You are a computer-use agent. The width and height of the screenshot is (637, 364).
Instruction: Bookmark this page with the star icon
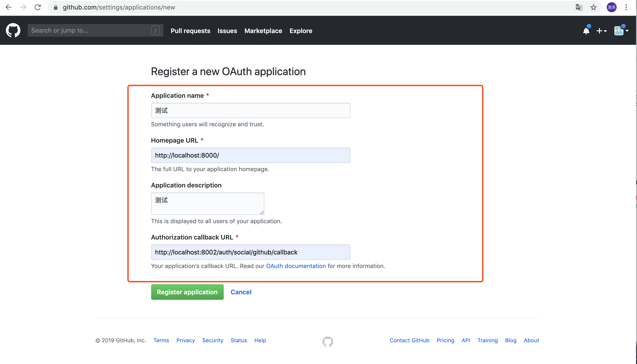coord(594,7)
